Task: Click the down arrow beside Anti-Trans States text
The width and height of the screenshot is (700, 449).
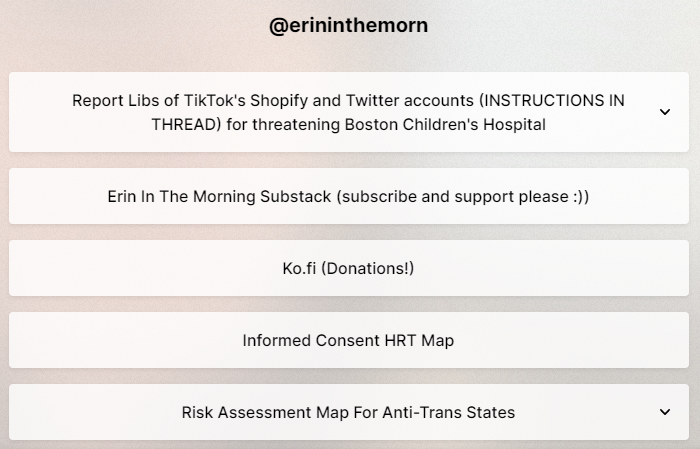Action: [x=665, y=412]
